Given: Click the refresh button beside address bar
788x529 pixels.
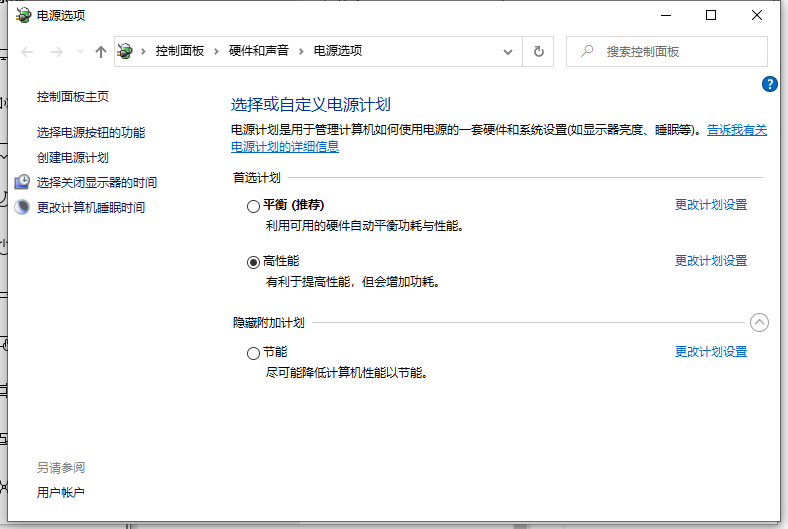Looking at the screenshot, I should (x=539, y=51).
